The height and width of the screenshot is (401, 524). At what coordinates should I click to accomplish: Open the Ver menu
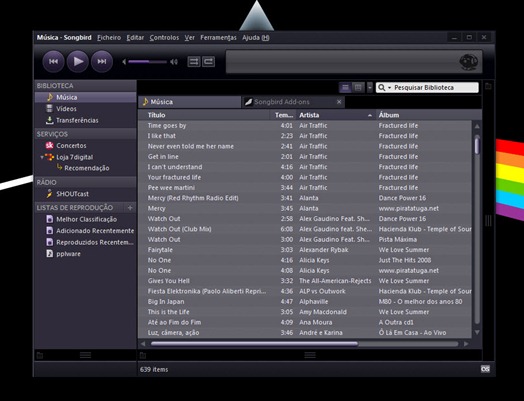click(189, 37)
